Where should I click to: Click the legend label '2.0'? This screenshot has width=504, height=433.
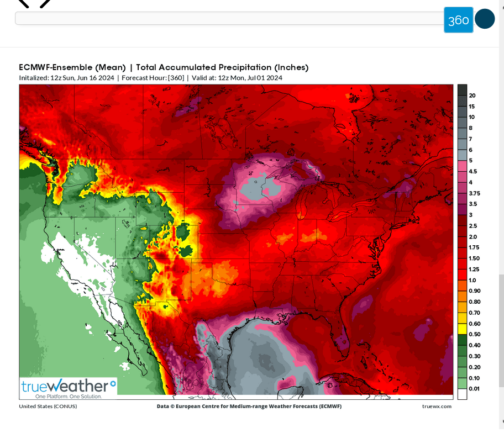coord(473,236)
